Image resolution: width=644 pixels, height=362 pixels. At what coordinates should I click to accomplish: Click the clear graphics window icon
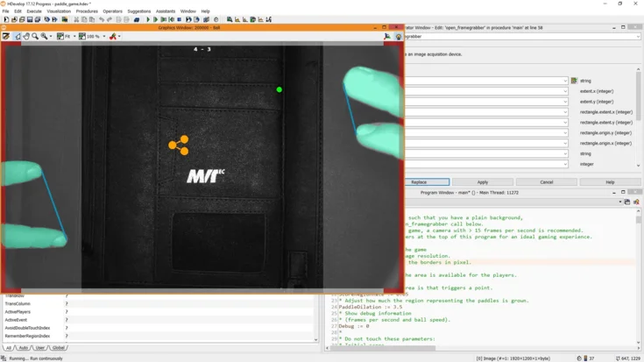tap(6, 37)
